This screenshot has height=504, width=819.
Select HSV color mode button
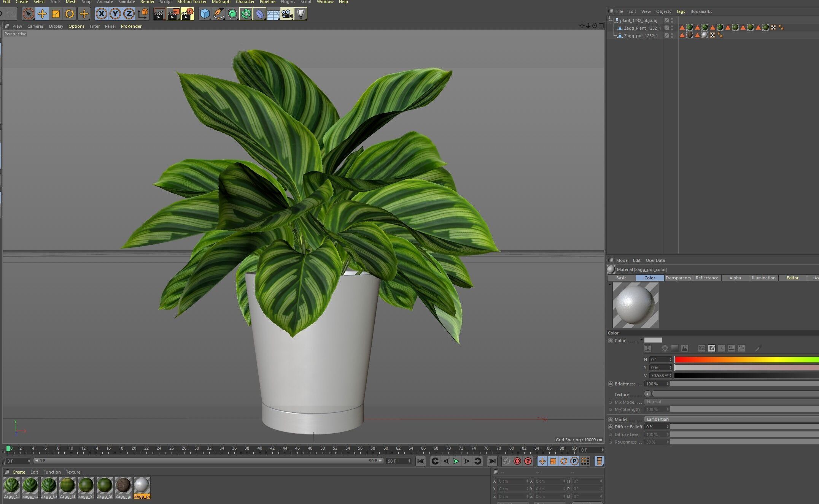pyautogui.click(x=712, y=348)
